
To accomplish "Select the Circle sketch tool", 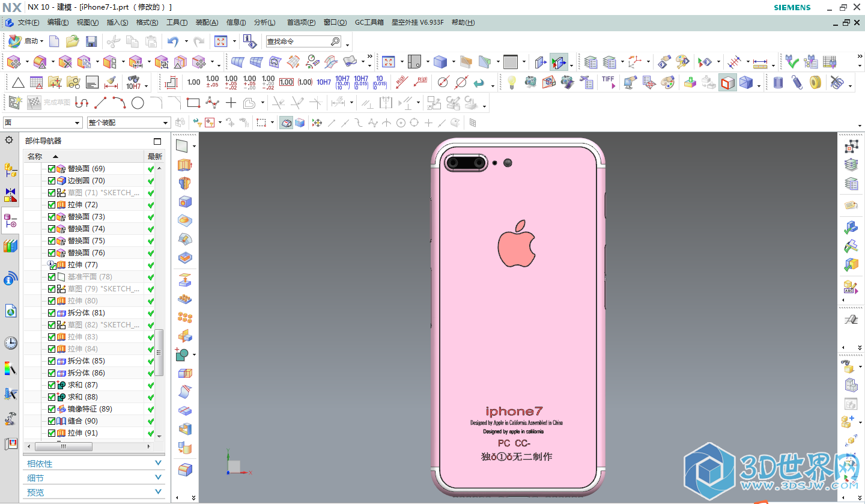I will (x=138, y=103).
